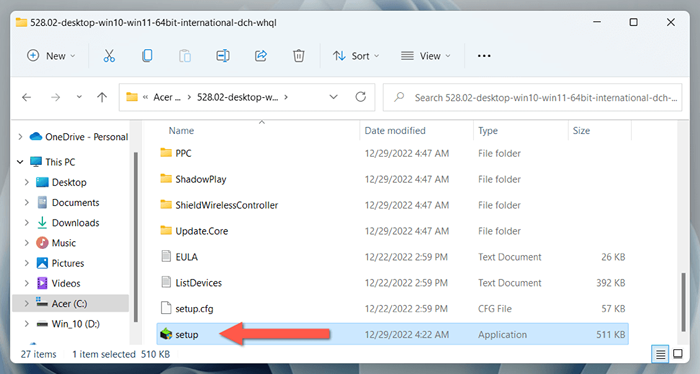Open the New item menu
The height and width of the screenshot is (374, 700).
tap(51, 56)
